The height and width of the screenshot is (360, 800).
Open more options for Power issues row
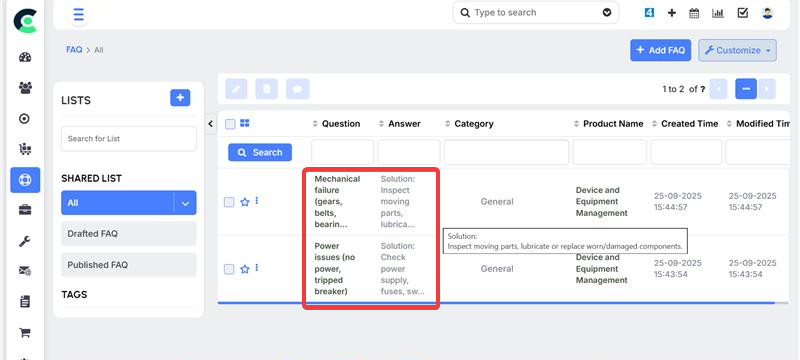[x=257, y=268]
